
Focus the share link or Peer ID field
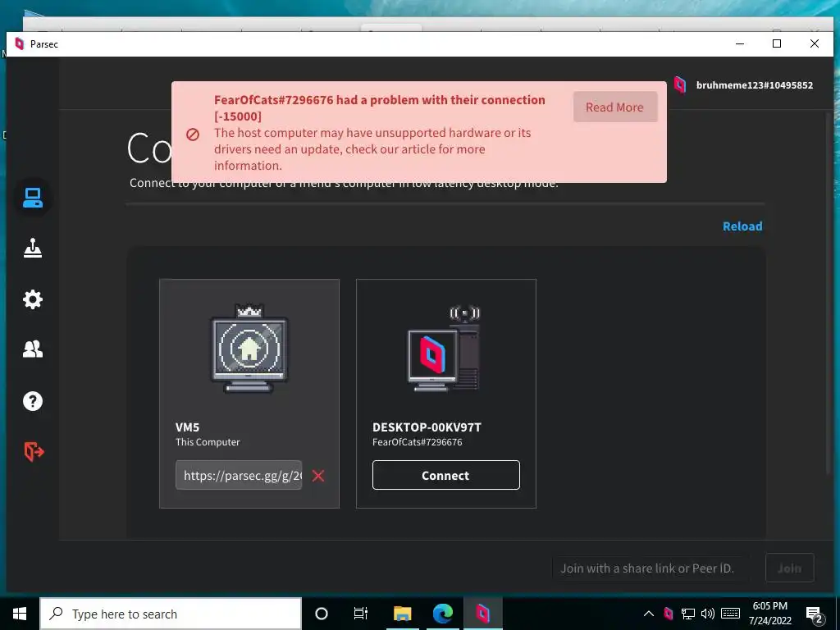tap(651, 568)
